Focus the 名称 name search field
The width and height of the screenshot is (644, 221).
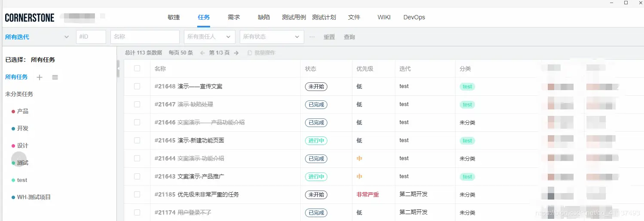145,37
